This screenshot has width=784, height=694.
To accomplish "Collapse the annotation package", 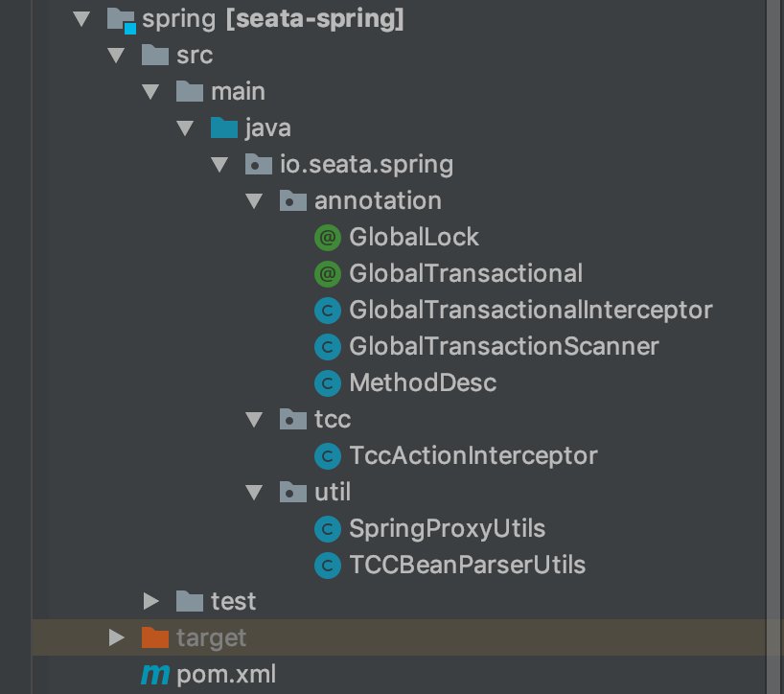I will point(254,201).
